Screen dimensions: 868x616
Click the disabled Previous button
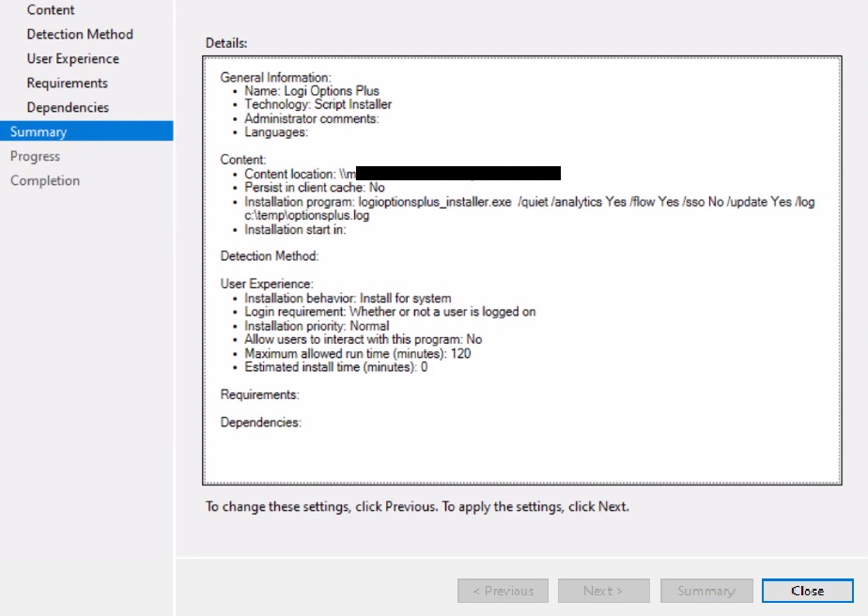tap(503, 591)
